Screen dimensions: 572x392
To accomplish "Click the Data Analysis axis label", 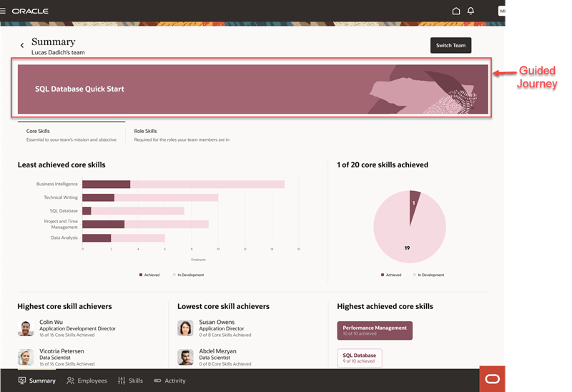I will coord(64,237).
